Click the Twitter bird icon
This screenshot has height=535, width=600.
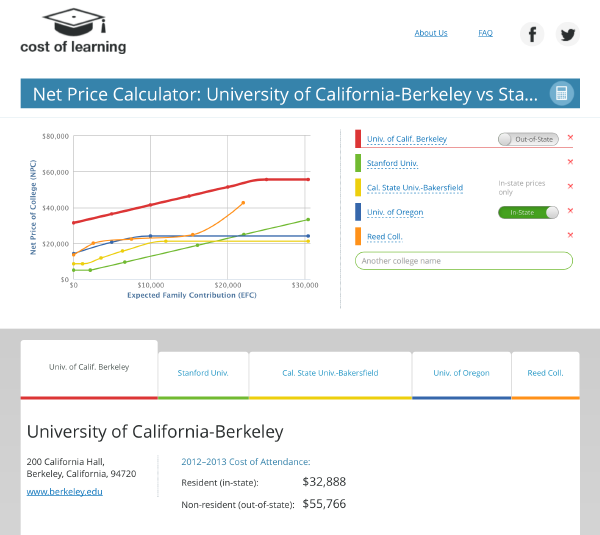pyautogui.click(x=568, y=34)
